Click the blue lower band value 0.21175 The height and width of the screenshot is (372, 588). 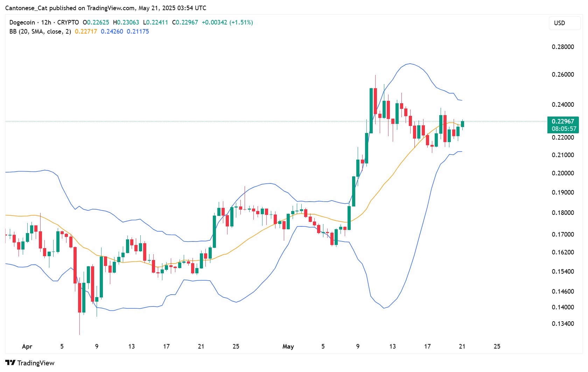coord(138,31)
